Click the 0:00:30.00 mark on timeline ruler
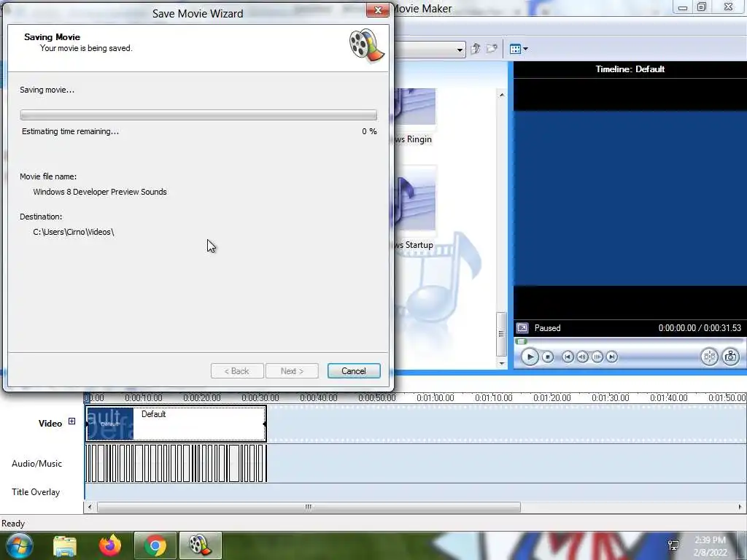 click(260, 397)
